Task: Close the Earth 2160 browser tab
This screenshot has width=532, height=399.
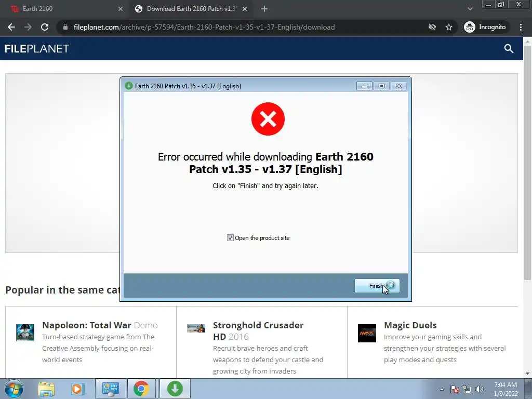Action: point(121,9)
